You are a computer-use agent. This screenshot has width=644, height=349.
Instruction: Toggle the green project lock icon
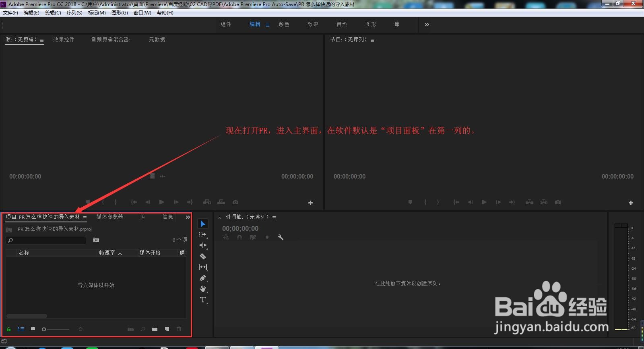pos(8,329)
